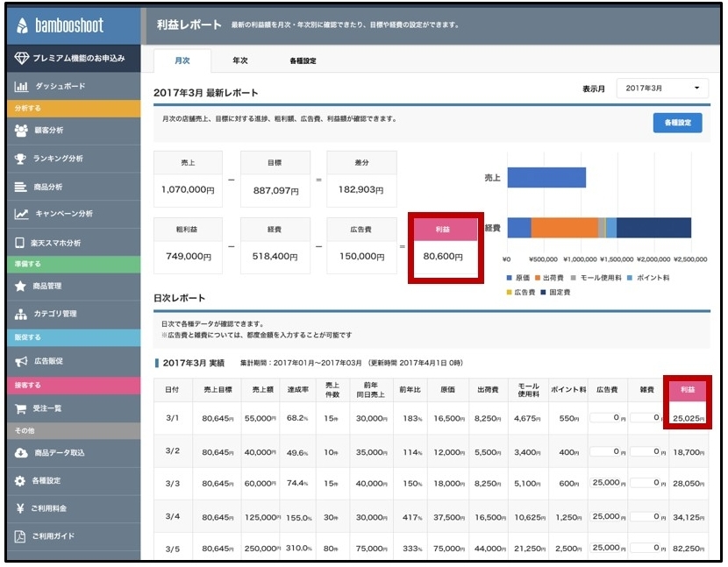The width and height of the screenshot is (728, 567).
Task: Click the 商品データ取込 cloud upload icon
Action: click(x=22, y=452)
